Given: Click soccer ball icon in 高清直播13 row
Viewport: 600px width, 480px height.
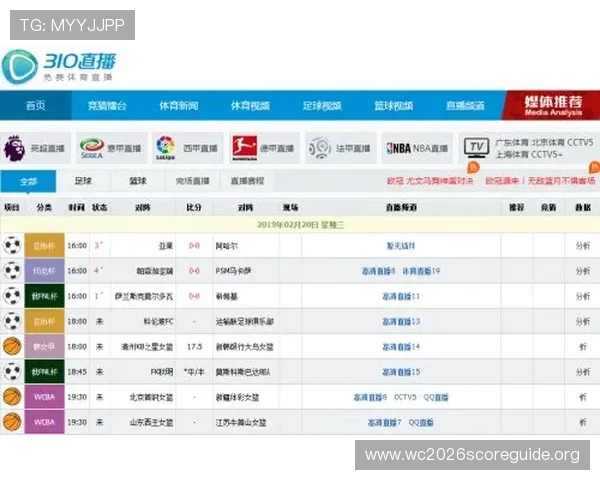Looking at the screenshot, I should click(12, 321).
